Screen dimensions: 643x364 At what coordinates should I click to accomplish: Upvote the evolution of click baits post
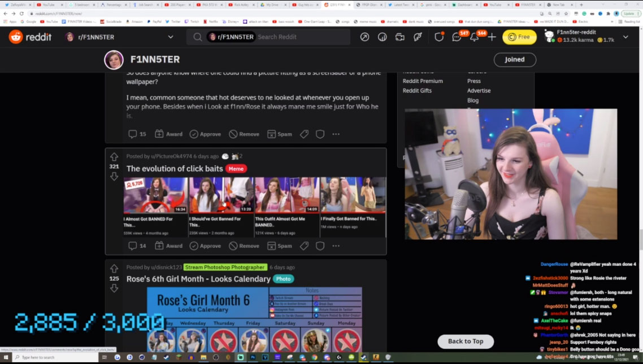point(114,156)
